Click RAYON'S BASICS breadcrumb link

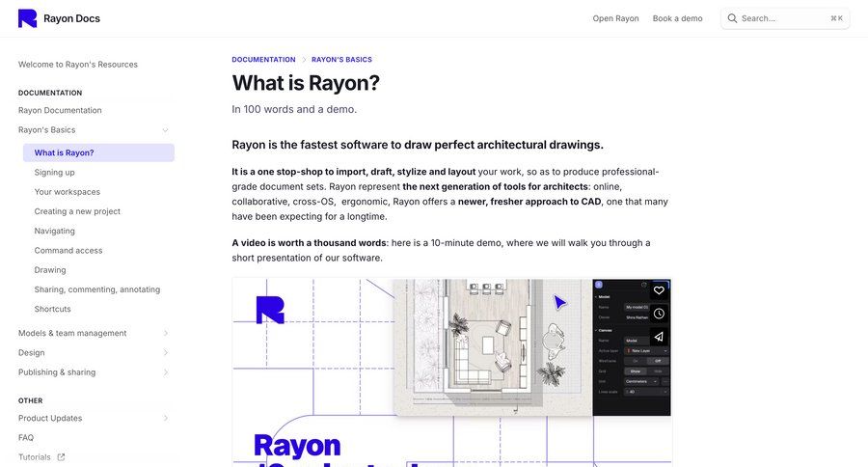pos(341,59)
